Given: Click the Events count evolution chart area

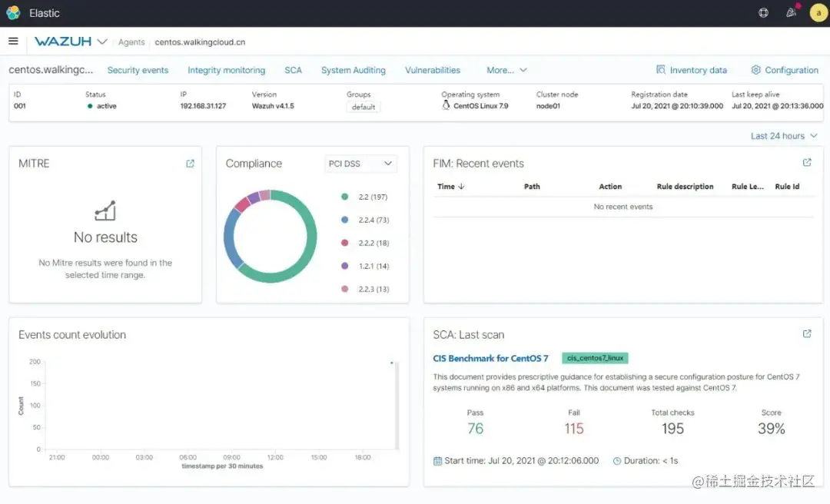Looking at the screenshot, I should (221, 406).
